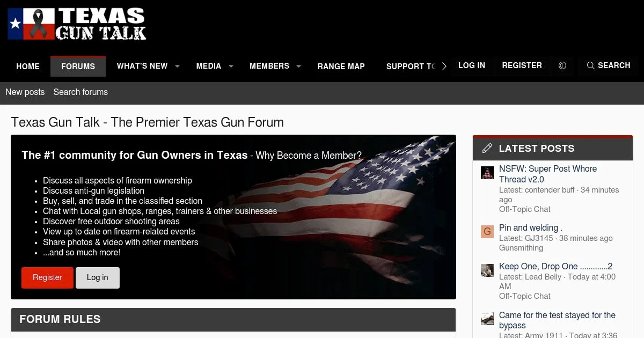Click the Forum Rules heading
Viewport: 644px width, 338px height.
tap(60, 319)
